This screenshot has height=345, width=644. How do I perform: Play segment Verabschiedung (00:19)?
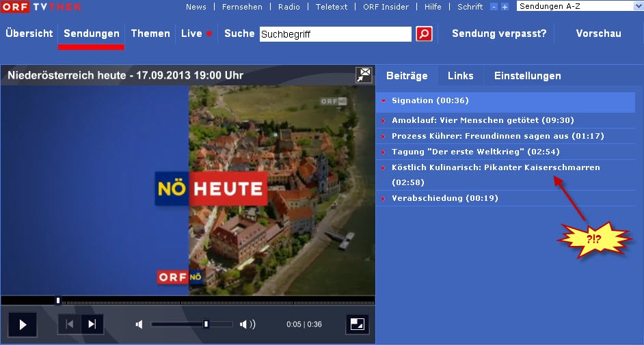coord(445,199)
